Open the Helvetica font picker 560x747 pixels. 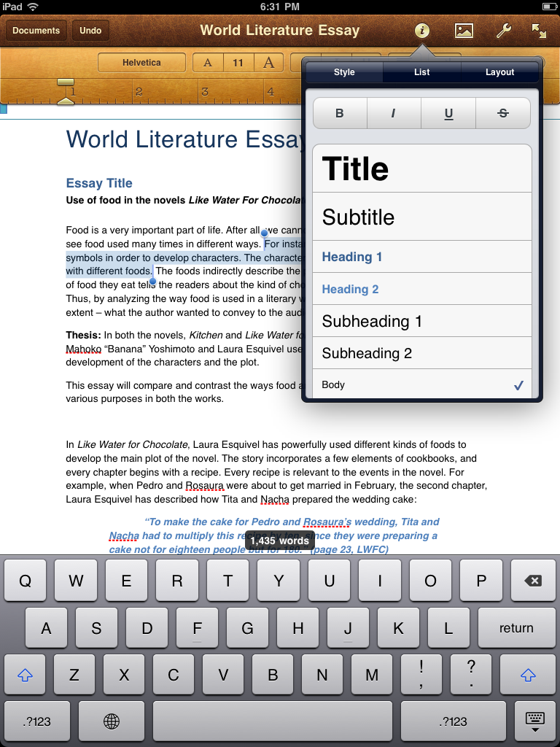(141, 63)
